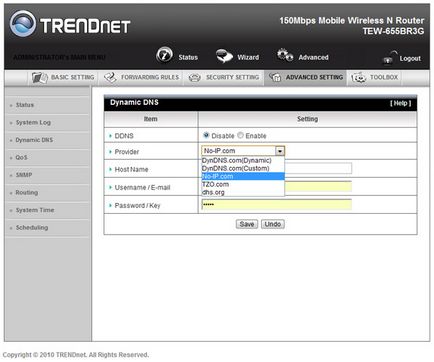Image resolution: width=434 pixels, height=362 pixels.
Task: Pick dhs.org in the provider list
Action: [213, 192]
